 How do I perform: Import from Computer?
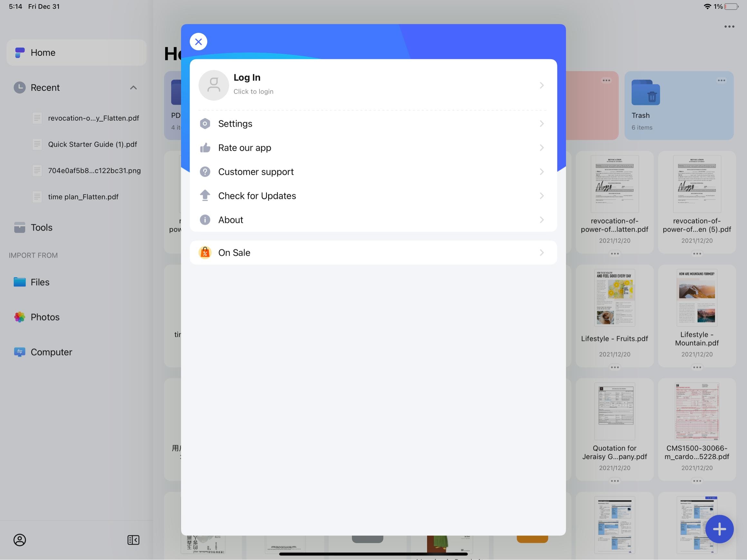pyautogui.click(x=51, y=352)
